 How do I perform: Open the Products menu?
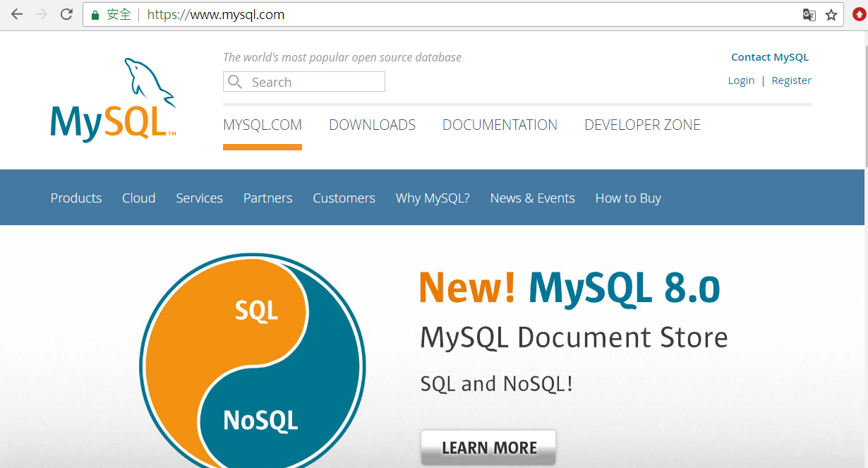click(x=76, y=198)
